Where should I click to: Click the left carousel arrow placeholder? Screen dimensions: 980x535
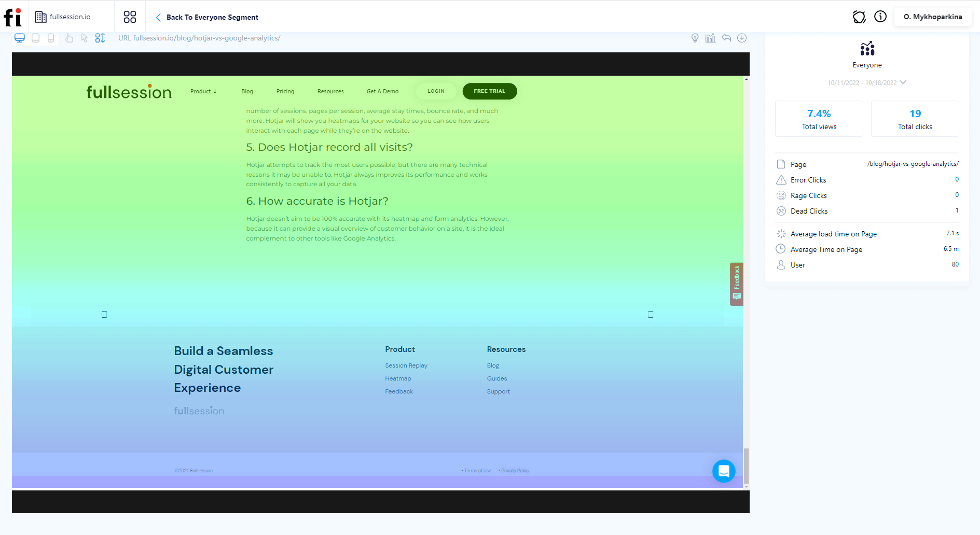(x=104, y=314)
